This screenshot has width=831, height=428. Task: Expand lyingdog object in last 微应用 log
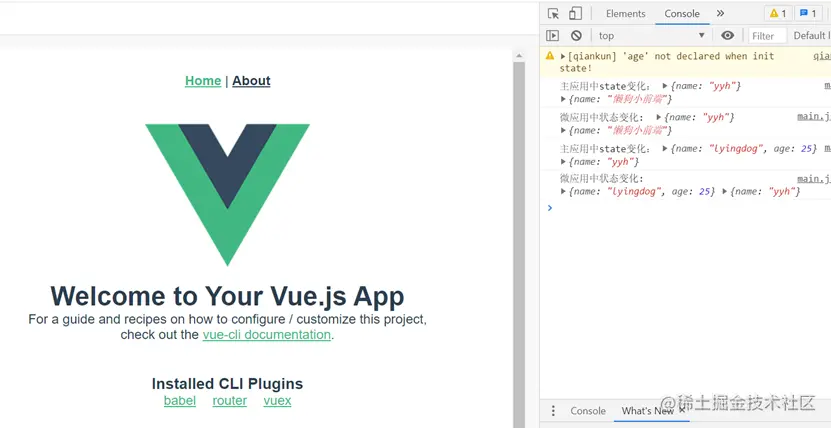[x=563, y=191]
